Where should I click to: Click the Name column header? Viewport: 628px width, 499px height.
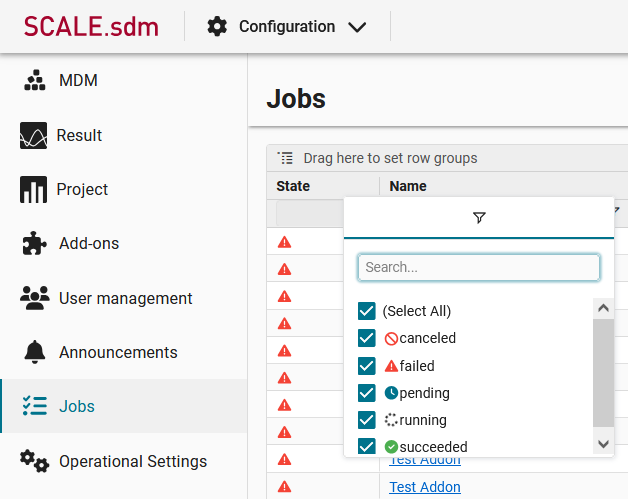pyautogui.click(x=408, y=186)
